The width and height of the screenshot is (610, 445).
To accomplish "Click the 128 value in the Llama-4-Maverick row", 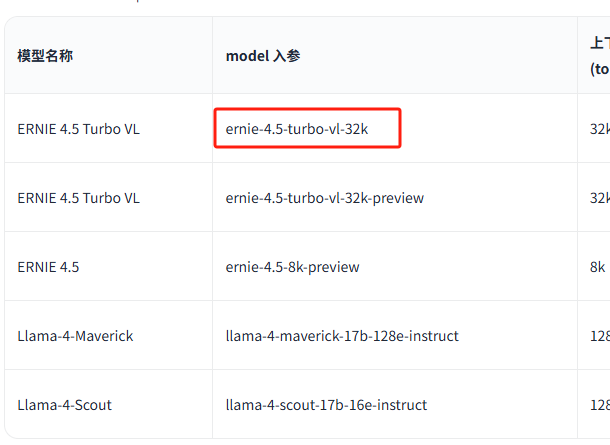I will pos(600,336).
